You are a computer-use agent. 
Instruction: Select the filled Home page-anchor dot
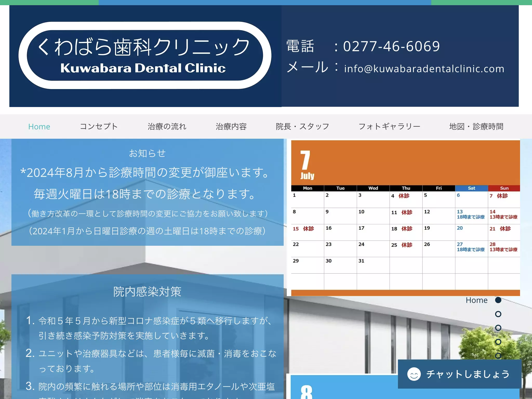click(x=498, y=300)
